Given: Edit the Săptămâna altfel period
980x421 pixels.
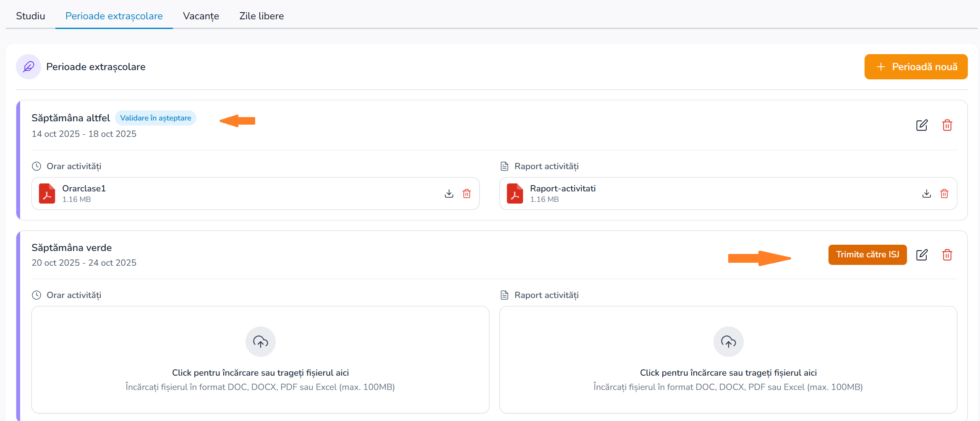Looking at the screenshot, I should pyautogui.click(x=922, y=125).
